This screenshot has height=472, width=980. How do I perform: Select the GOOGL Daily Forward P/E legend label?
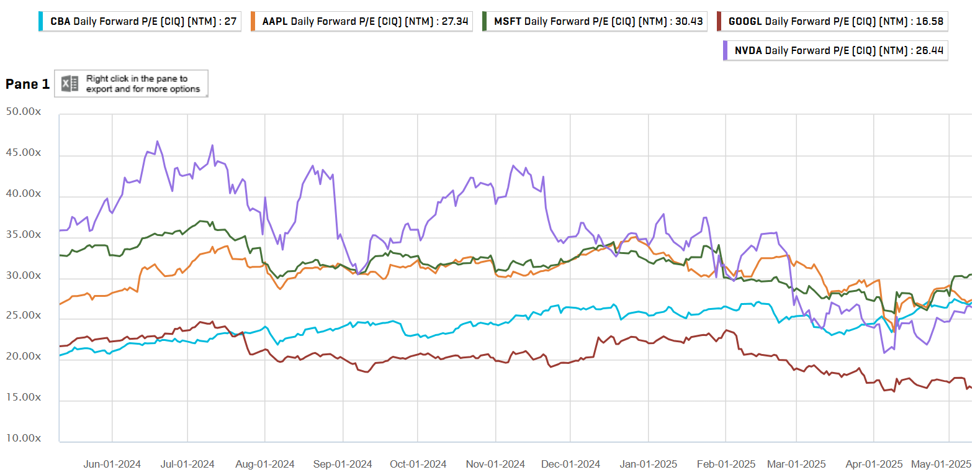pos(835,21)
